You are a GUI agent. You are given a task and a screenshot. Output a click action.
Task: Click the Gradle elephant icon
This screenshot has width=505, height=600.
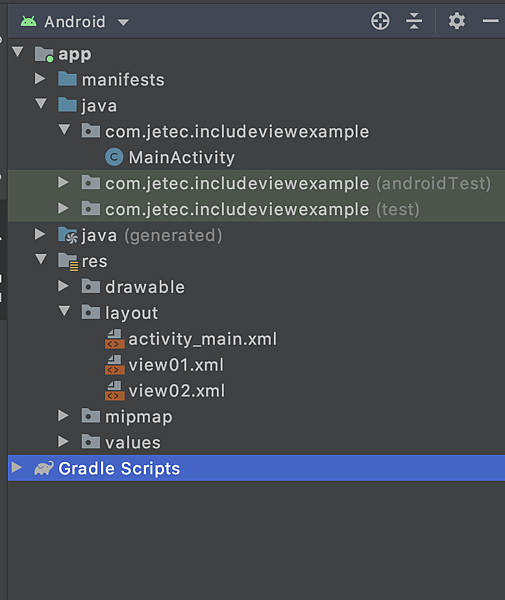coord(44,468)
